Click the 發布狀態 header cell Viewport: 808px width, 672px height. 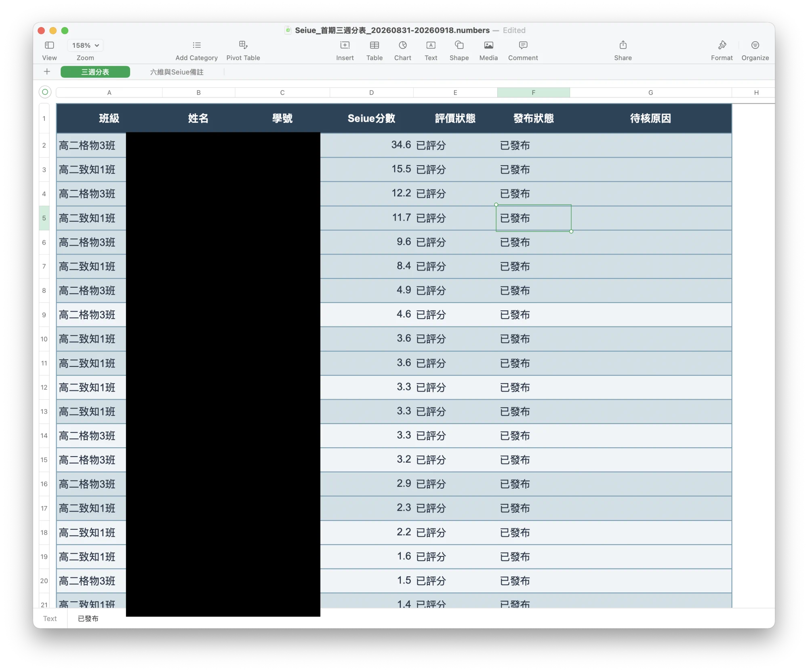pyautogui.click(x=534, y=118)
